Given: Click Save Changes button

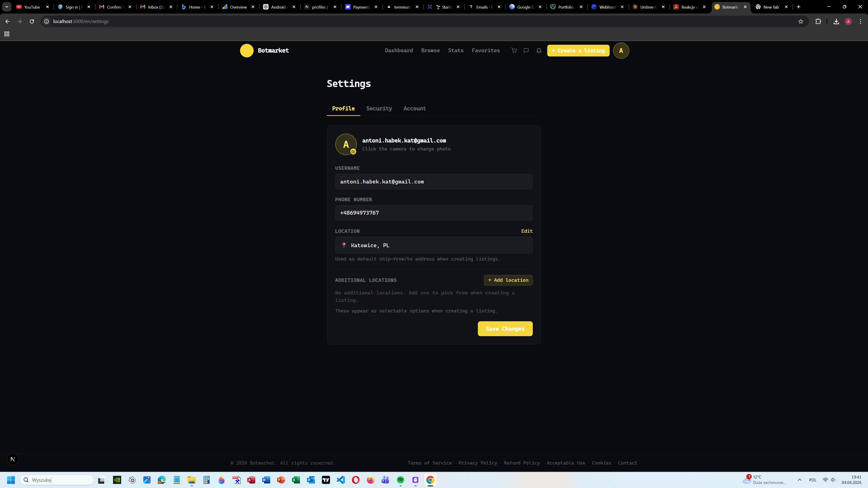Looking at the screenshot, I should [x=505, y=329].
